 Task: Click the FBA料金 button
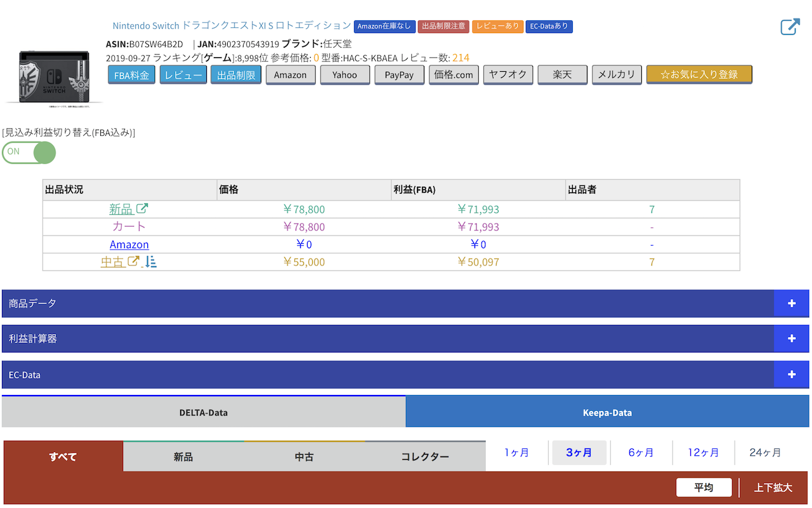(131, 74)
